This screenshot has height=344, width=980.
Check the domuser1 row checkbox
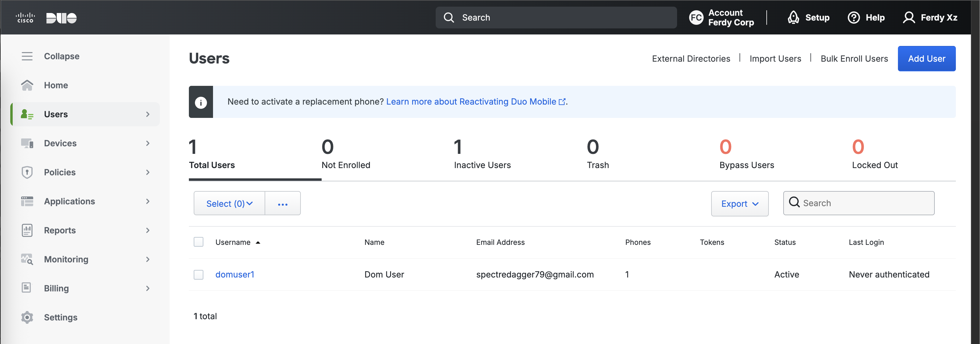pyautogui.click(x=198, y=274)
